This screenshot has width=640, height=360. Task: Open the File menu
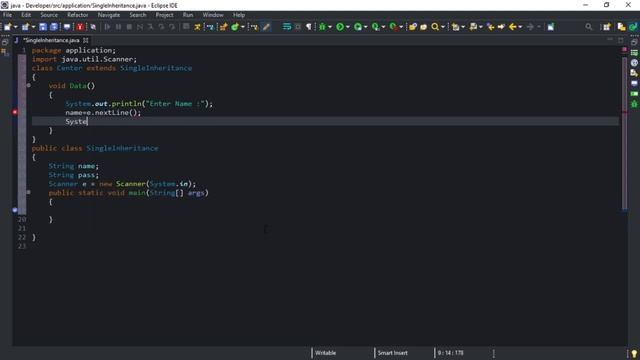pos(7,15)
